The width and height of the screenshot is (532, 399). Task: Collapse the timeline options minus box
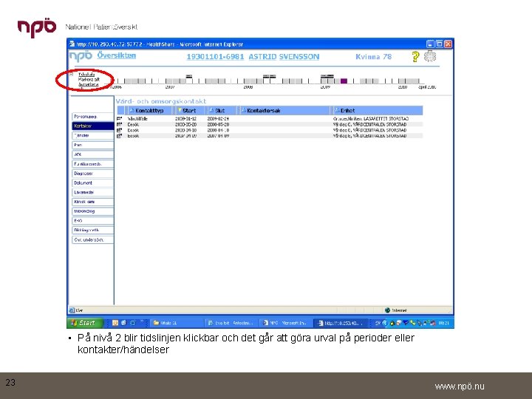(71, 74)
